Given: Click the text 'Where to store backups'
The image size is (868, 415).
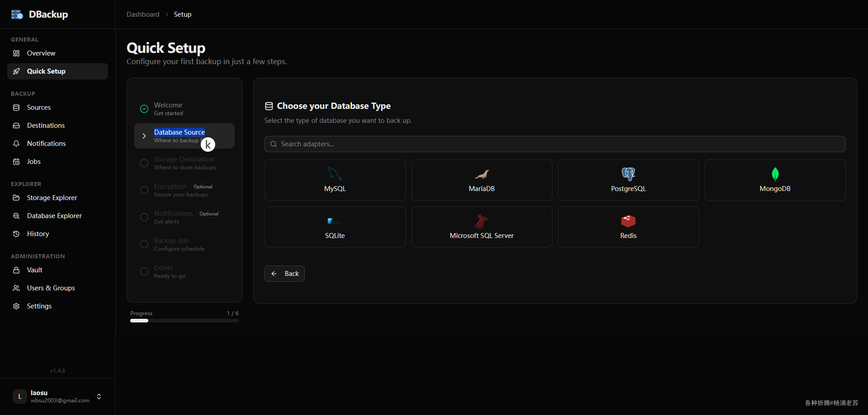Looking at the screenshot, I should pyautogui.click(x=185, y=168).
